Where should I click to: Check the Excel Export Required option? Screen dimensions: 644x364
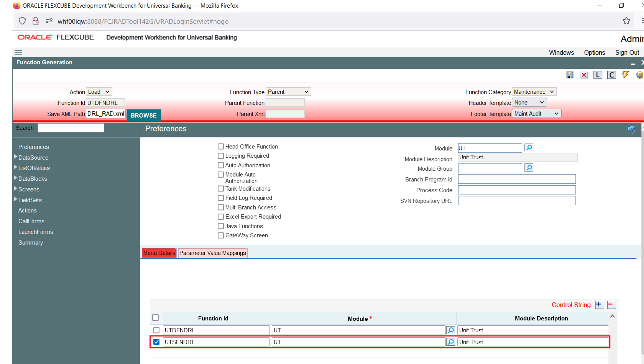221,217
